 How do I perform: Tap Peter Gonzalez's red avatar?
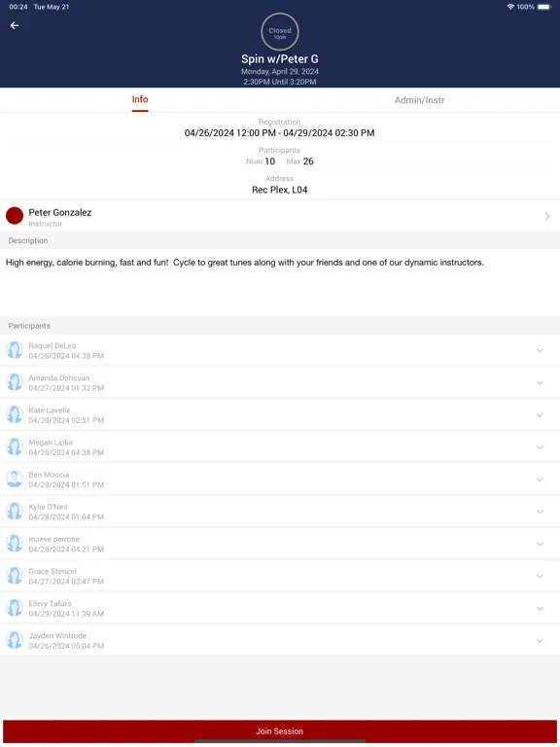(x=15, y=216)
